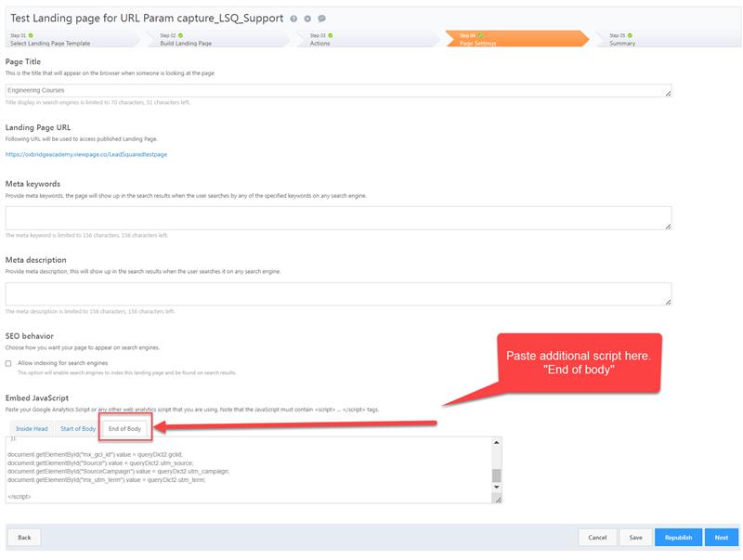743x560 pixels.
Task: Click the resize grip of Meta keywords area
Action: coord(668,227)
